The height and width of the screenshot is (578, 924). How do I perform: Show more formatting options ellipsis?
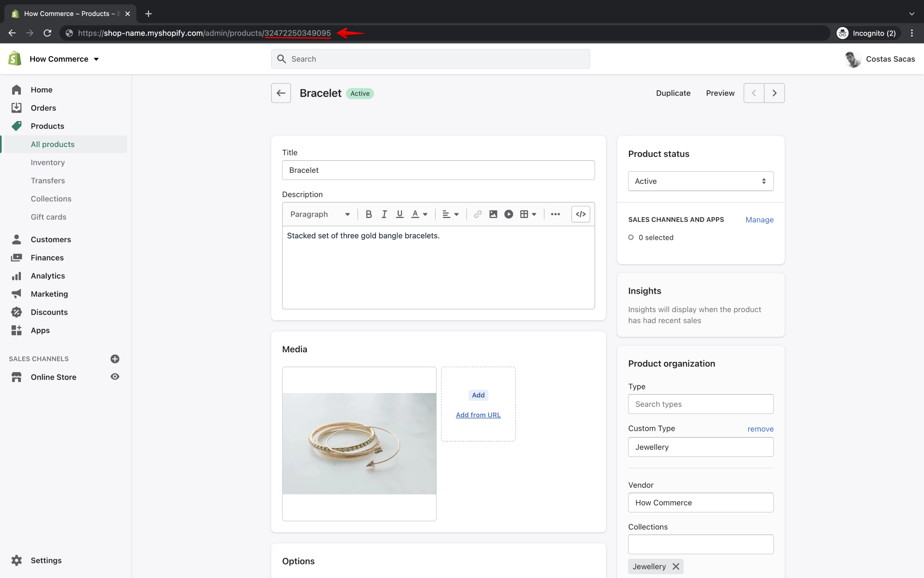[x=555, y=214]
